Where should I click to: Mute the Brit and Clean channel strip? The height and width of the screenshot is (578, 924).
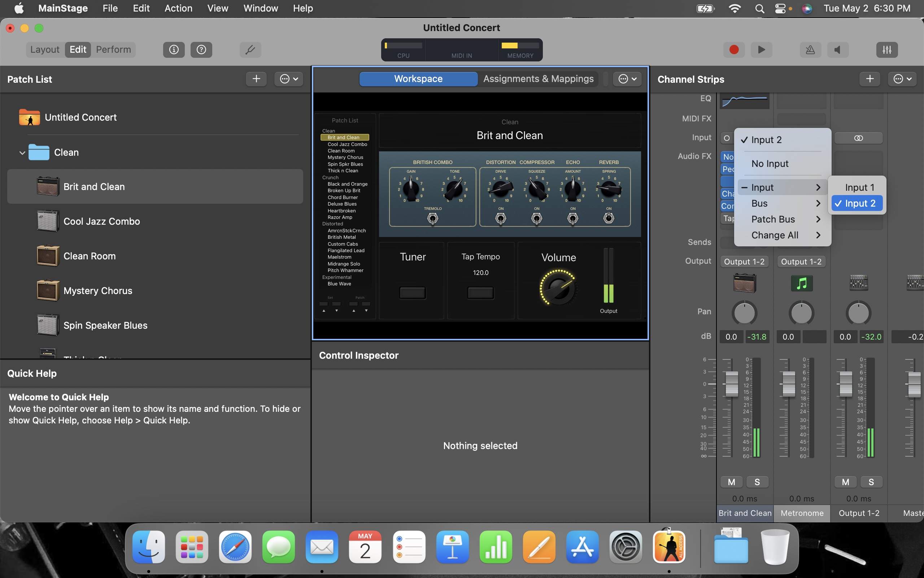(731, 482)
